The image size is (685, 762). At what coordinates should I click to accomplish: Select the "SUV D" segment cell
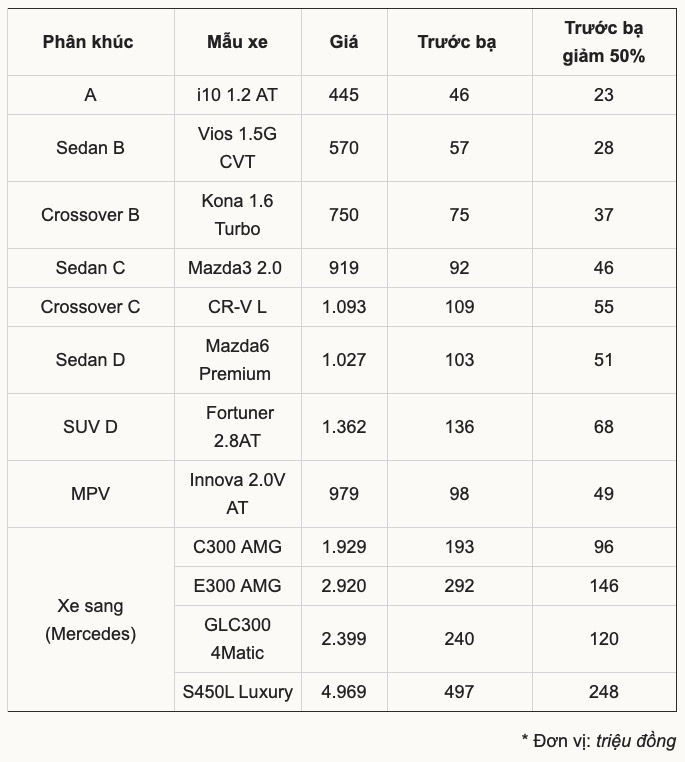point(90,427)
